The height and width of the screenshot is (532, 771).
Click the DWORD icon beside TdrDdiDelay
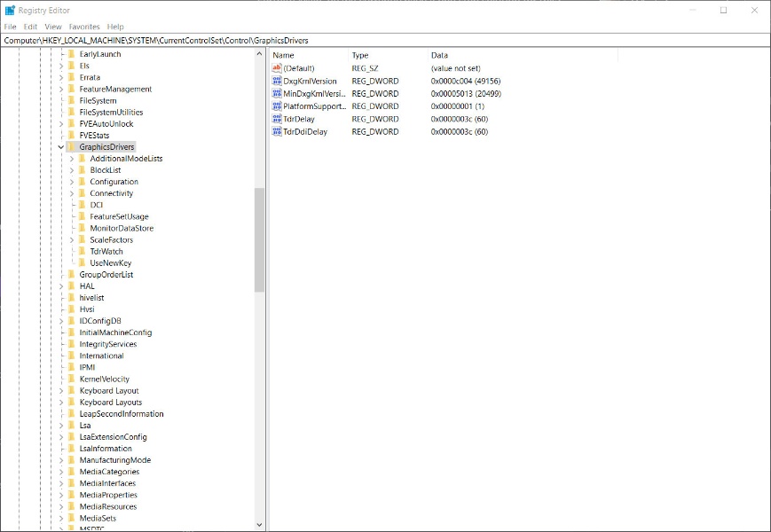(277, 131)
